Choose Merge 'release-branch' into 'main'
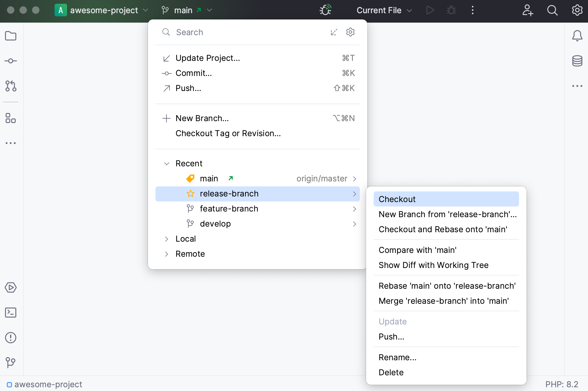Screen dimensions: 588x391 (444, 301)
